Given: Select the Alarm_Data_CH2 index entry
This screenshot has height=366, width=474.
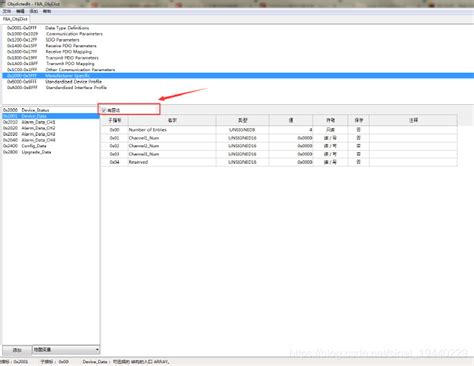Looking at the screenshot, I should 29,128.
